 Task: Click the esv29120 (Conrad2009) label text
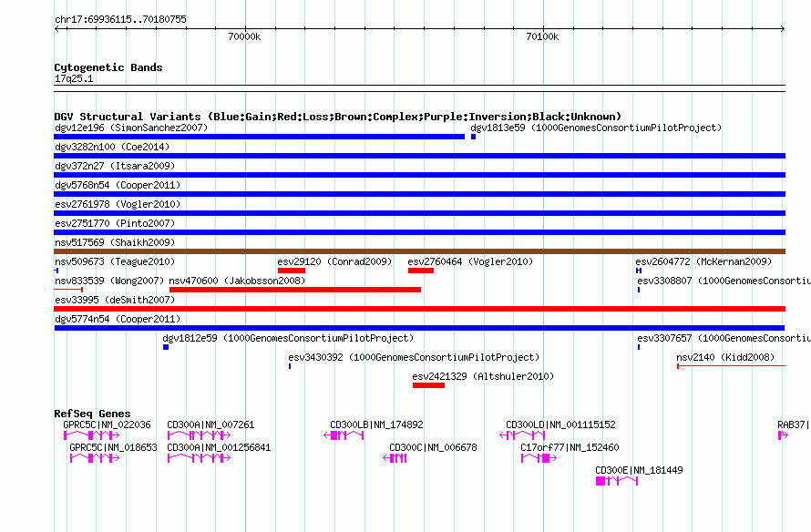tap(334, 261)
